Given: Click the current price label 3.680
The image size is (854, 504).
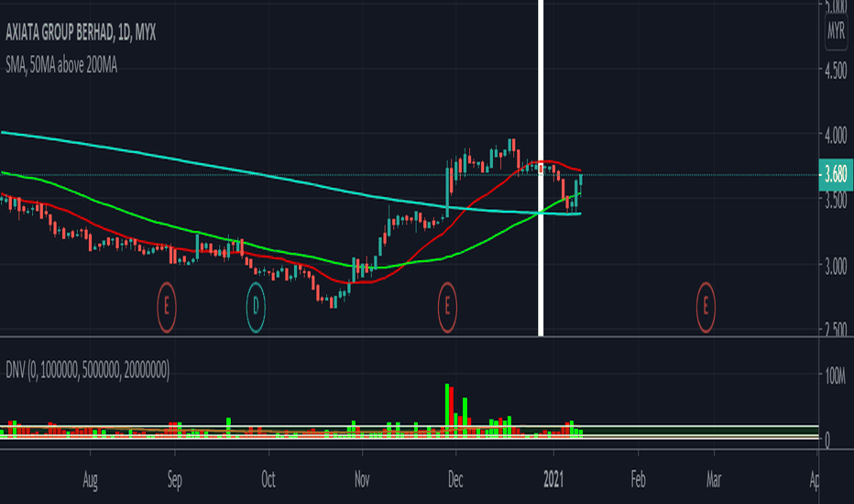Looking at the screenshot, I should point(836,175).
